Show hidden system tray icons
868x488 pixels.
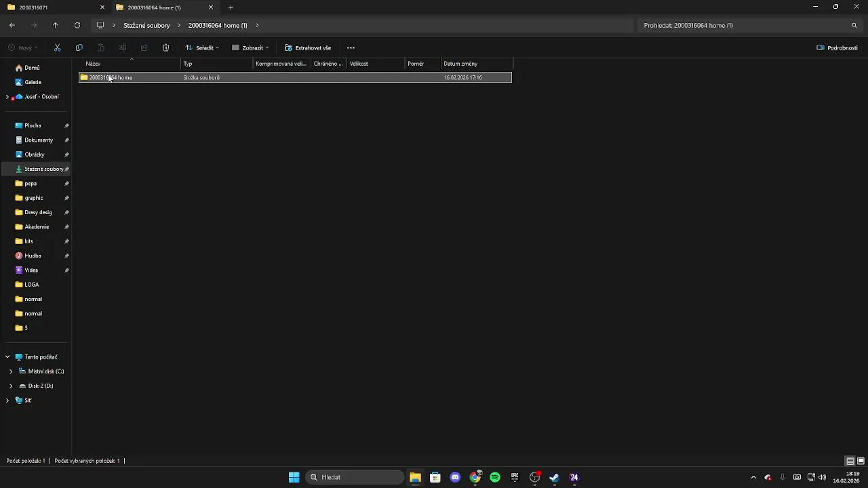pos(753,477)
